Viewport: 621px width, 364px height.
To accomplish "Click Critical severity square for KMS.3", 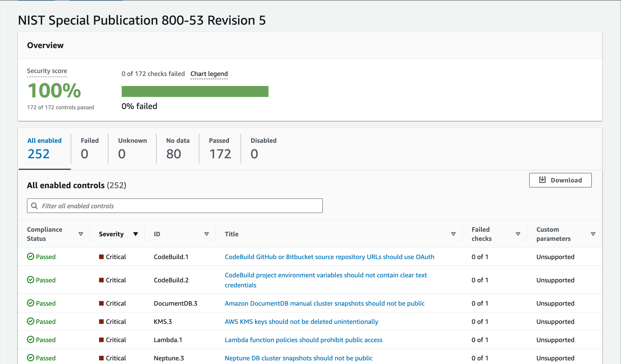I will click(x=101, y=321).
